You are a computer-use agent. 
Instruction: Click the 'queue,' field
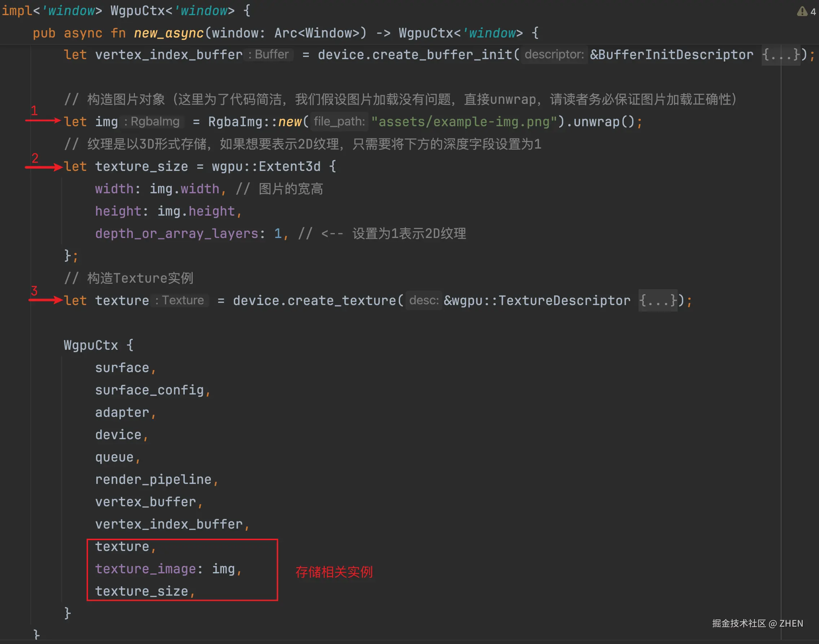118,457
